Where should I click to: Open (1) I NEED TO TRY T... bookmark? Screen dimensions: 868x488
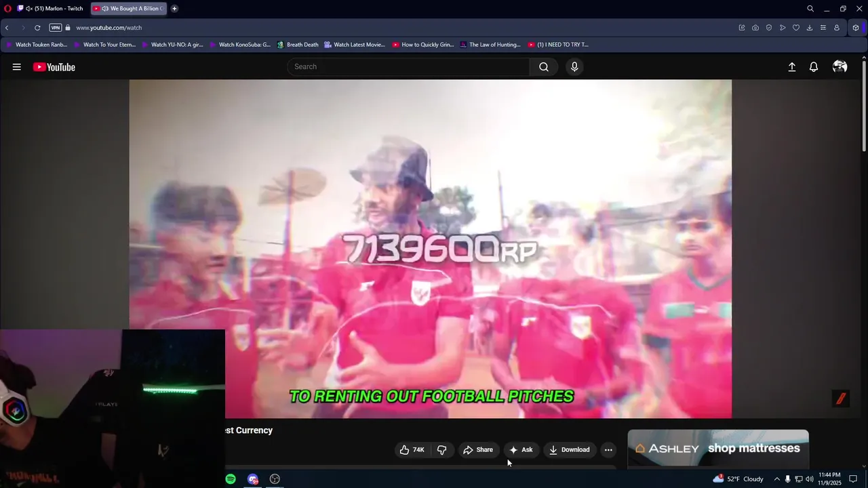[557, 45]
